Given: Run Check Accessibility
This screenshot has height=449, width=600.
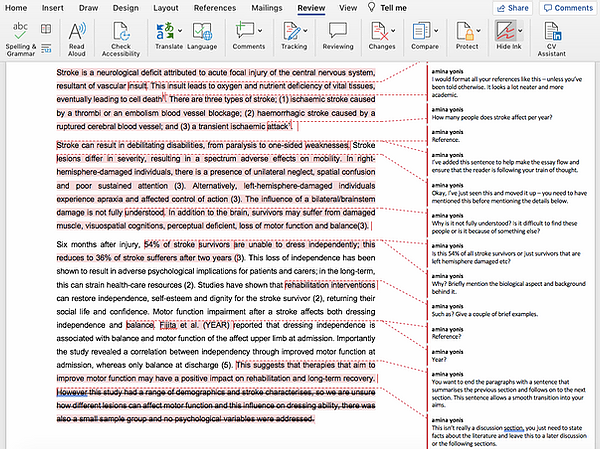Looking at the screenshot, I should 121,39.
